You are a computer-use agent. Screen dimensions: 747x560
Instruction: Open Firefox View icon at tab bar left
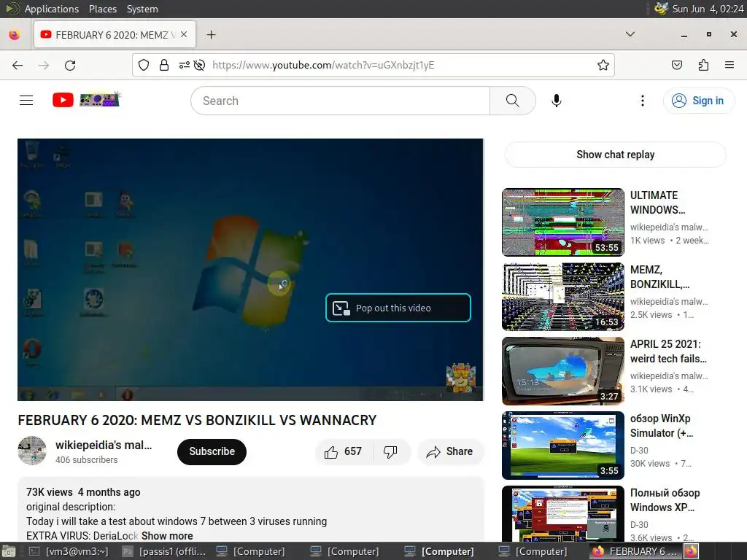coord(15,35)
